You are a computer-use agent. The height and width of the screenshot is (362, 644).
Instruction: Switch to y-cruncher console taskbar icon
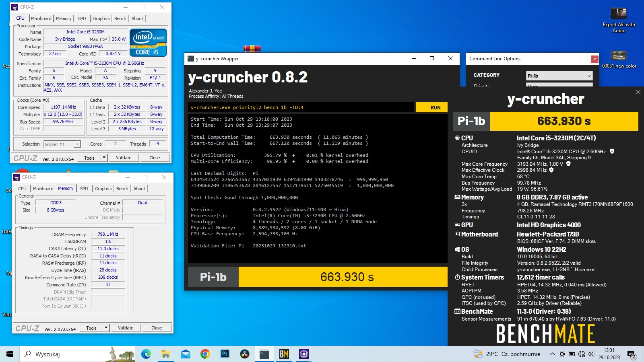click(x=264, y=354)
